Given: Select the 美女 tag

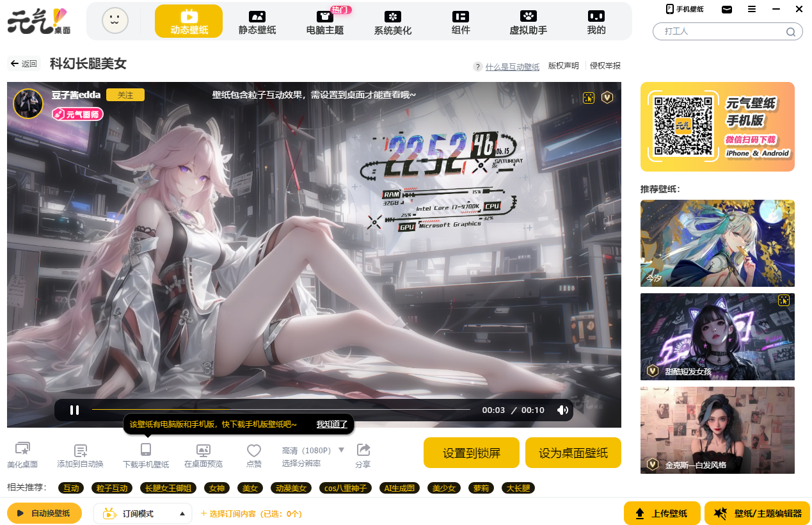Looking at the screenshot, I should tap(250, 489).
